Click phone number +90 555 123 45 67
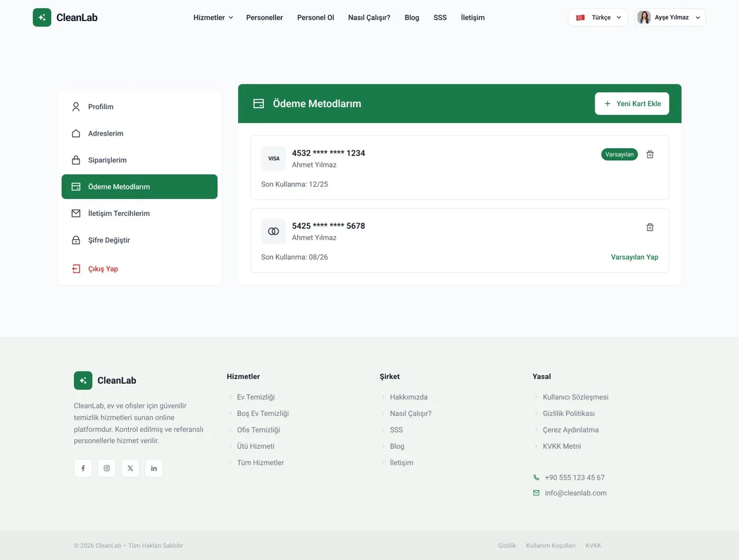Image resolution: width=739 pixels, height=560 pixels. [574, 478]
